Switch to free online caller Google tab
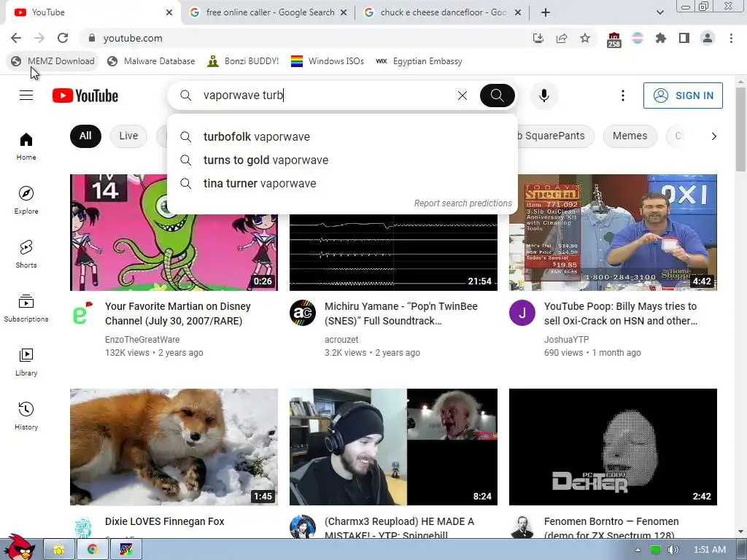Viewport: 747px width, 560px height. click(x=270, y=12)
